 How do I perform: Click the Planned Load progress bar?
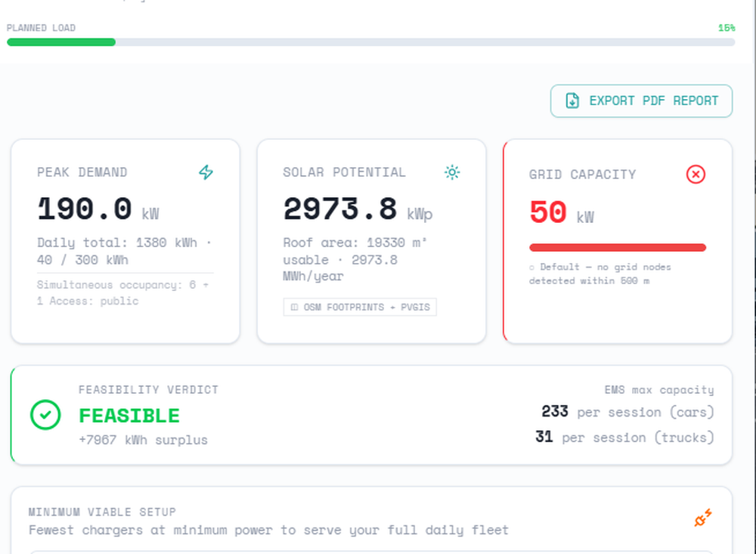[370, 42]
